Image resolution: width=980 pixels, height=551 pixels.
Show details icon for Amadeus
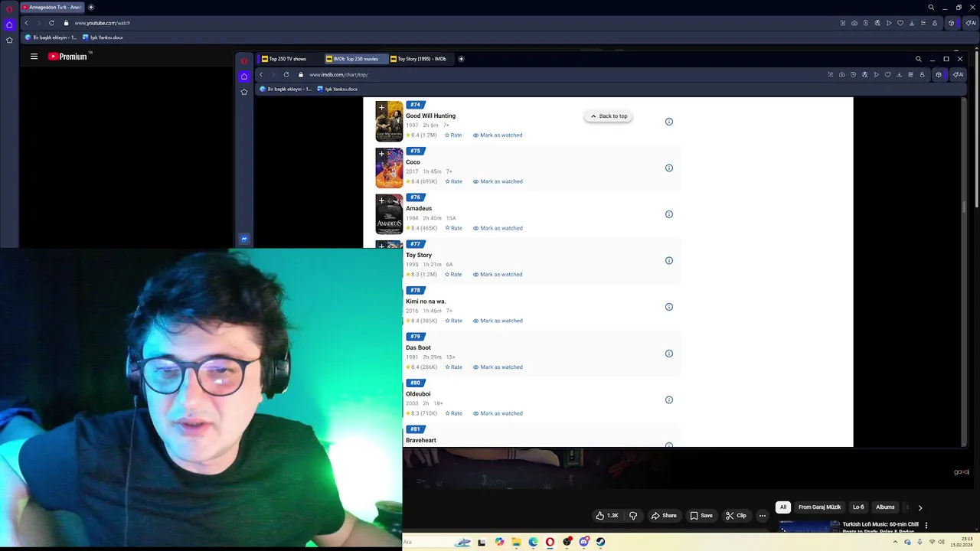[x=668, y=214]
